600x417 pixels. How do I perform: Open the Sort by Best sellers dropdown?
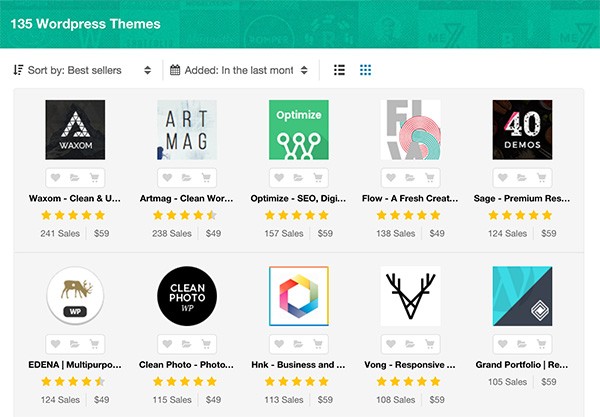pos(83,70)
